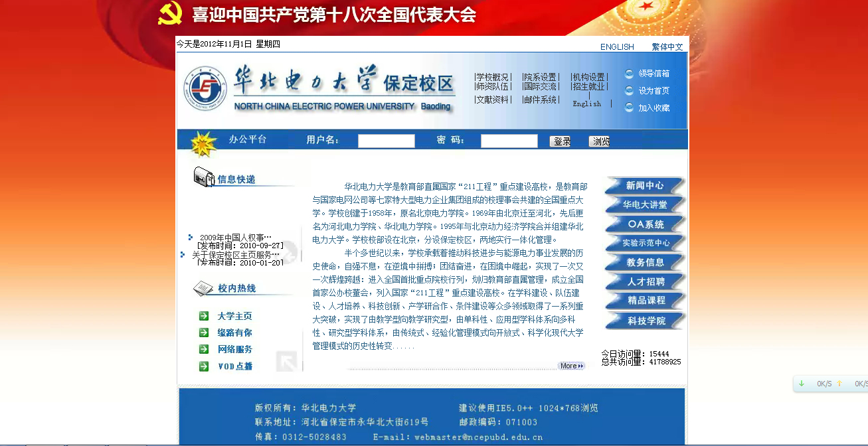Screen dimensions: 868x446
Task: Click the 登录 button
Action: [561, 141]
